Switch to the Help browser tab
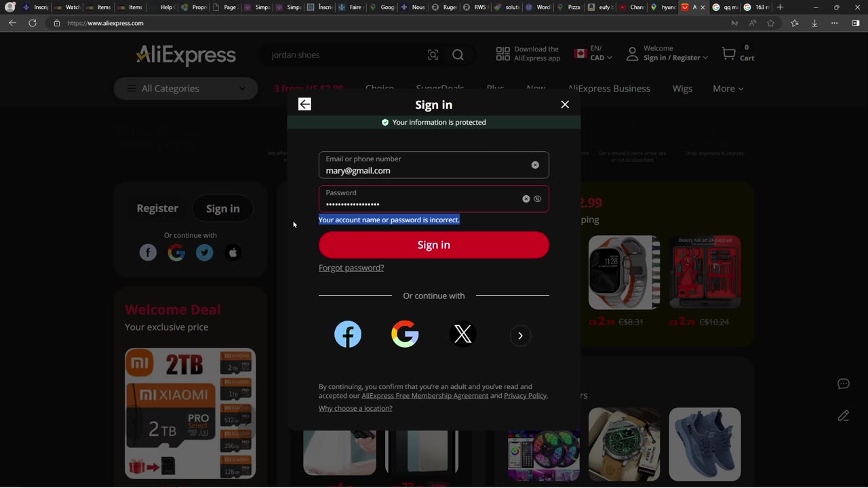The image size is (868, 488). pyautogui.click(x=163, y=7)
